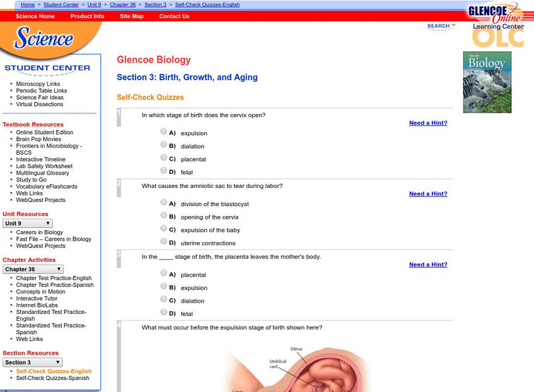The image size is (534, 392).
Task: Open Interactive Tutor
Action: (37, 299)
